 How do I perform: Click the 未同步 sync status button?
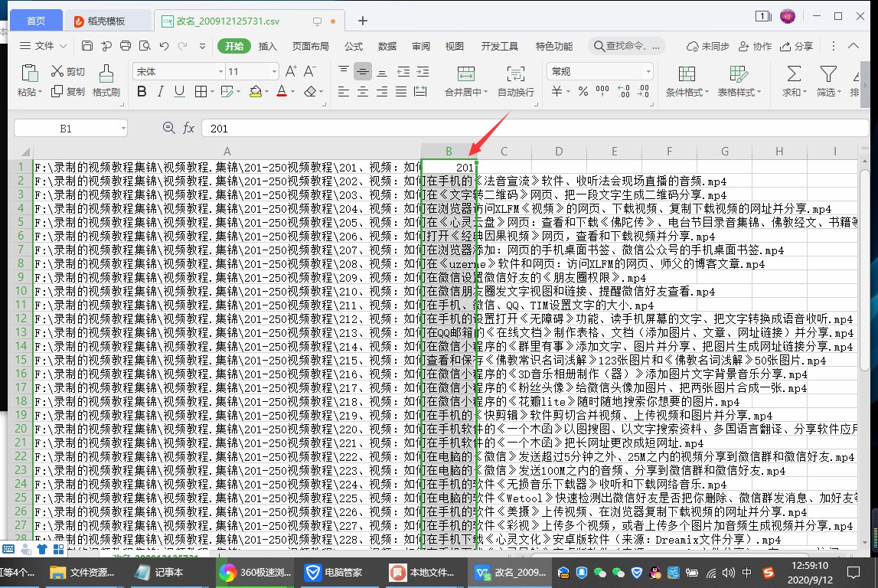tap(708, 46)
